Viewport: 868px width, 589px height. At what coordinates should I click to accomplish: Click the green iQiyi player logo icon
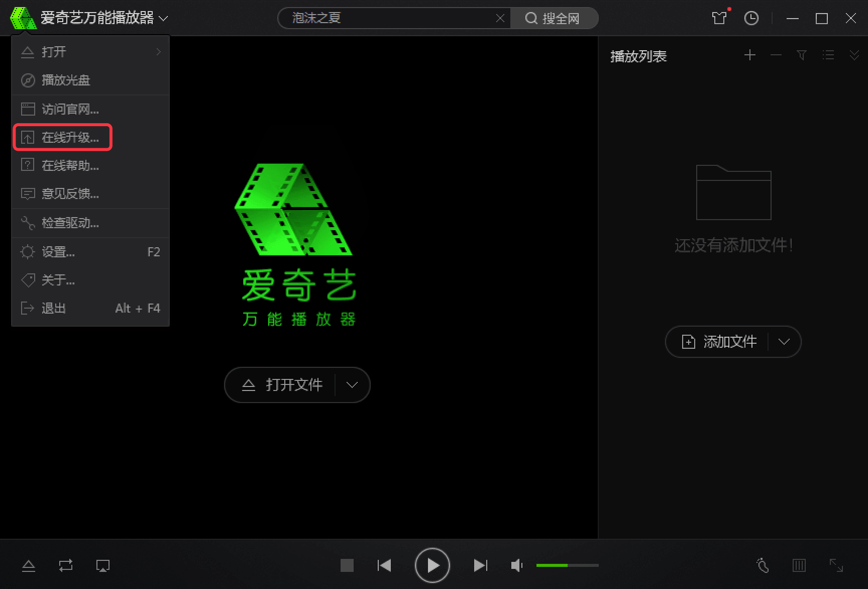coord(23,18)
